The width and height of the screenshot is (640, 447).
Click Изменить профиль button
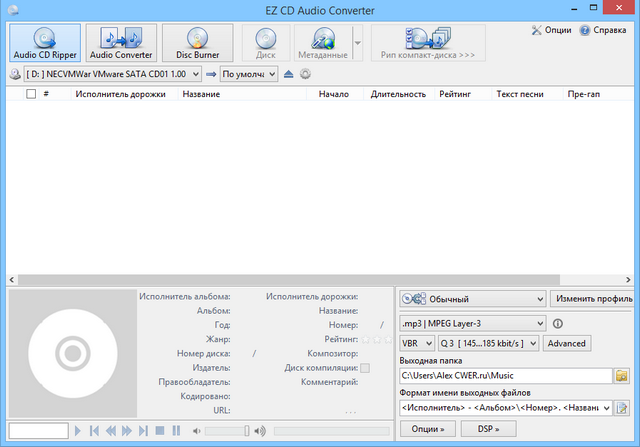point(594,299)
